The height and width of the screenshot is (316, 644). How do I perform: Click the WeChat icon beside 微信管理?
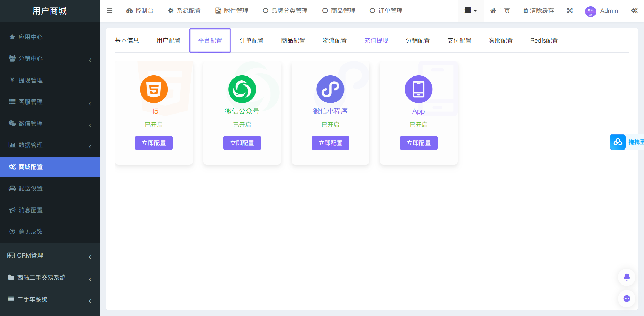(12, 123)
